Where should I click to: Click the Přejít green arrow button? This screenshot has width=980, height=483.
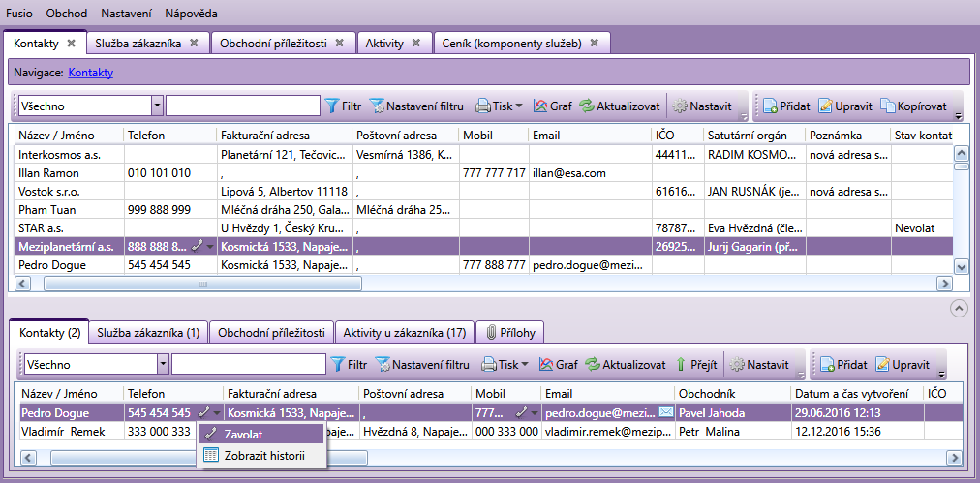[695, 364]
